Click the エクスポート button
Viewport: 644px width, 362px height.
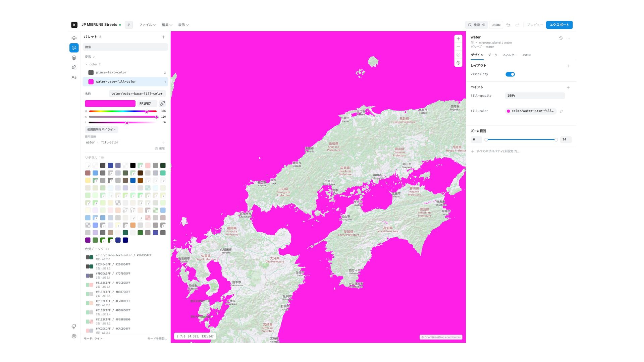559,25
